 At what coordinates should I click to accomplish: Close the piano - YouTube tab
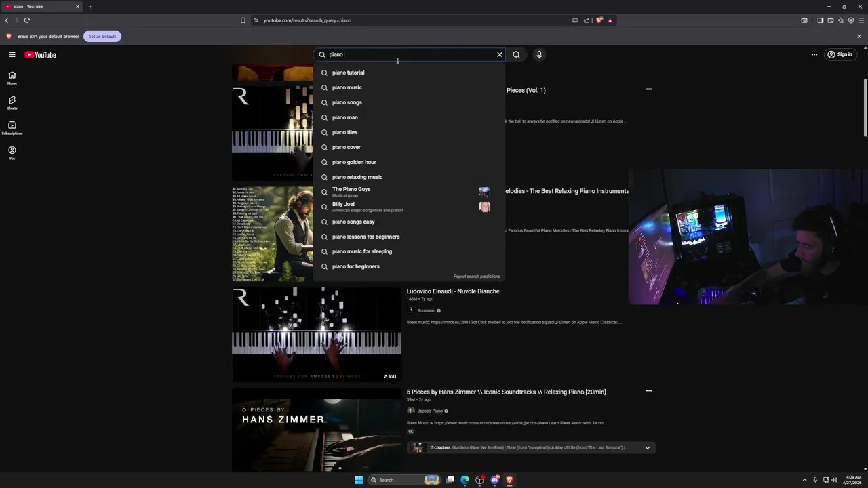click(77, 7)
